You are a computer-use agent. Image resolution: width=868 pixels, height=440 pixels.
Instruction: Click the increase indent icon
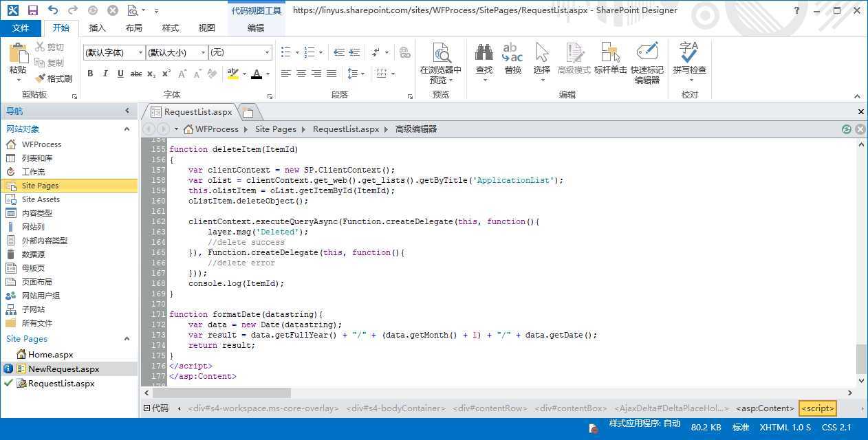pyautogui.click(x=354, y=52)
